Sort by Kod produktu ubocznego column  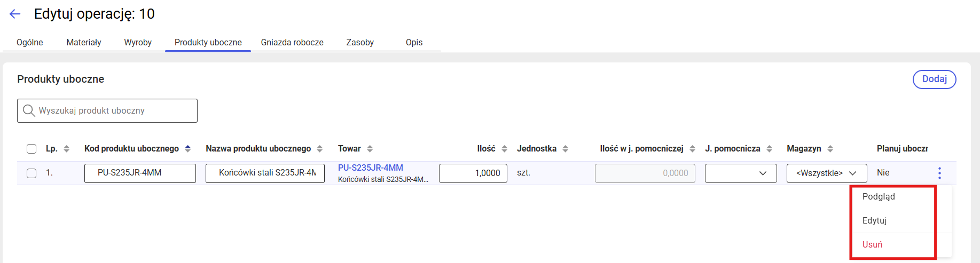(187, 149)
